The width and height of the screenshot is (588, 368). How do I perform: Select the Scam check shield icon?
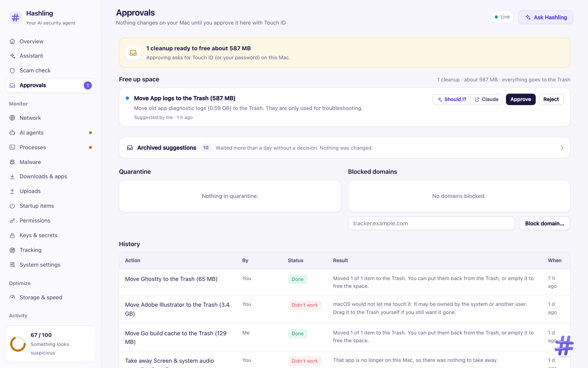(12, 71)
